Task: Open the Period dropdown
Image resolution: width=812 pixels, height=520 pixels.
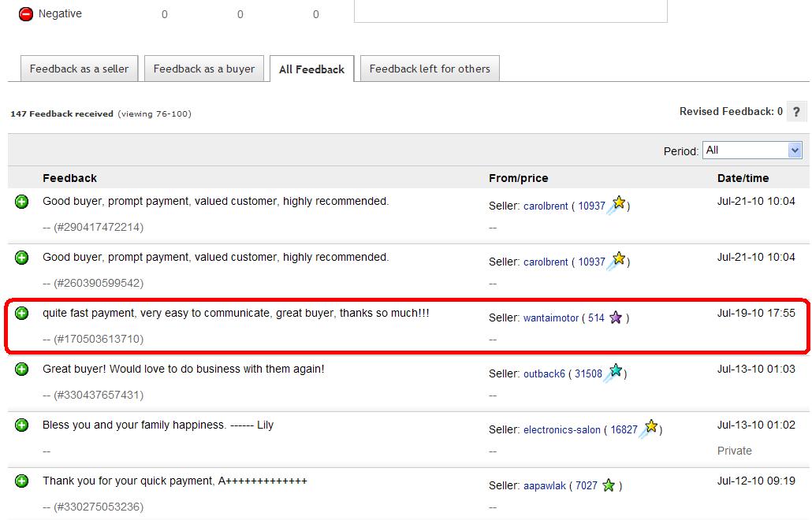Action: [x=752, y=150]
